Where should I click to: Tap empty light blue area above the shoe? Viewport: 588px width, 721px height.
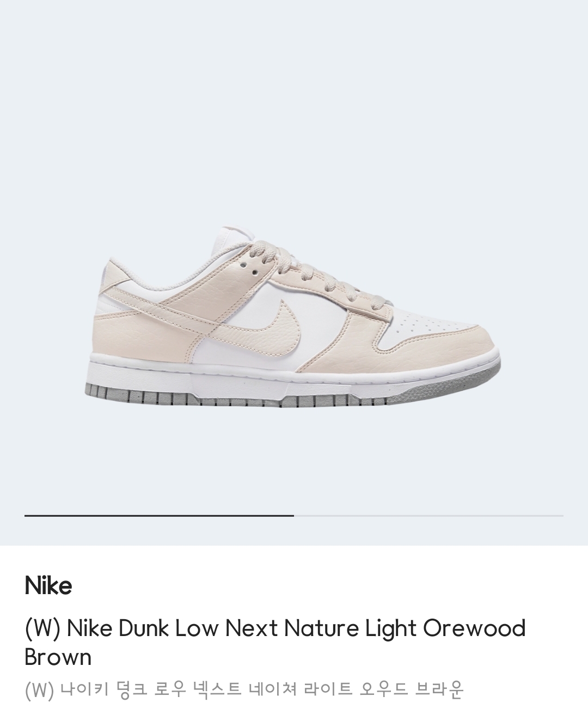(x=294, y=109)
